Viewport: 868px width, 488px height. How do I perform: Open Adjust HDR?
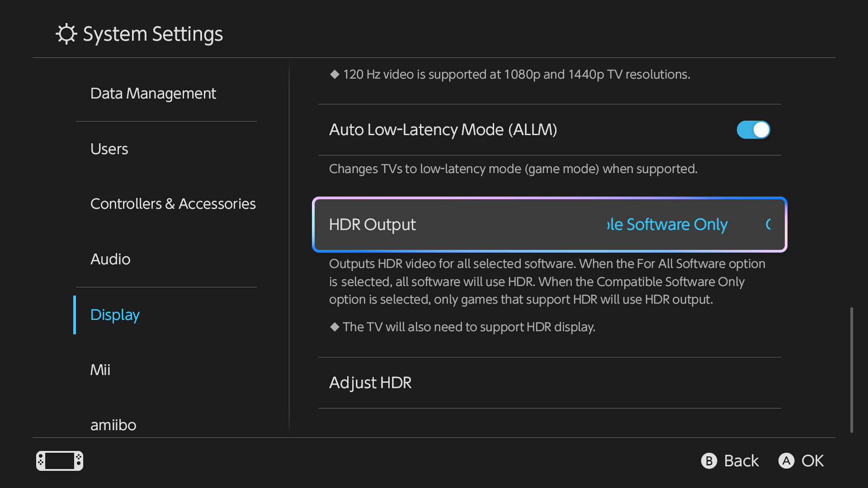pos(370,383)
